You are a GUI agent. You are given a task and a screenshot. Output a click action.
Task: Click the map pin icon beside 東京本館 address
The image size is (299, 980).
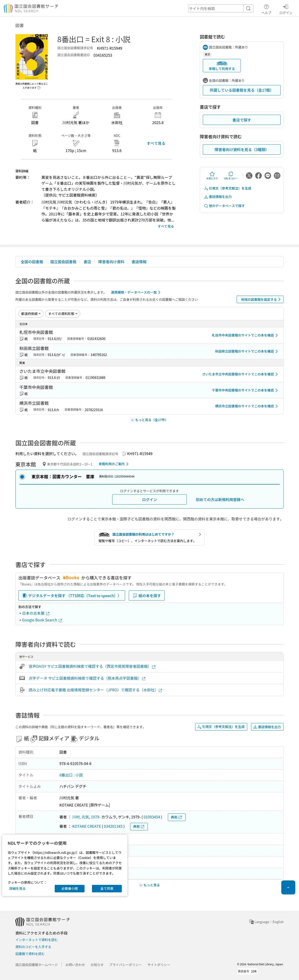(x=44, y=464)
